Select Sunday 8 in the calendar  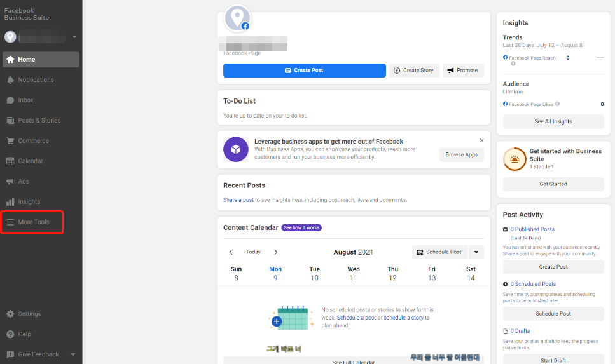[x=236, y=274]
